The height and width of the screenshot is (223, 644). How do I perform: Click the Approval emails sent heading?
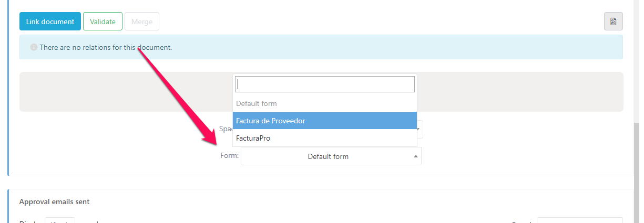click(54, 201)
